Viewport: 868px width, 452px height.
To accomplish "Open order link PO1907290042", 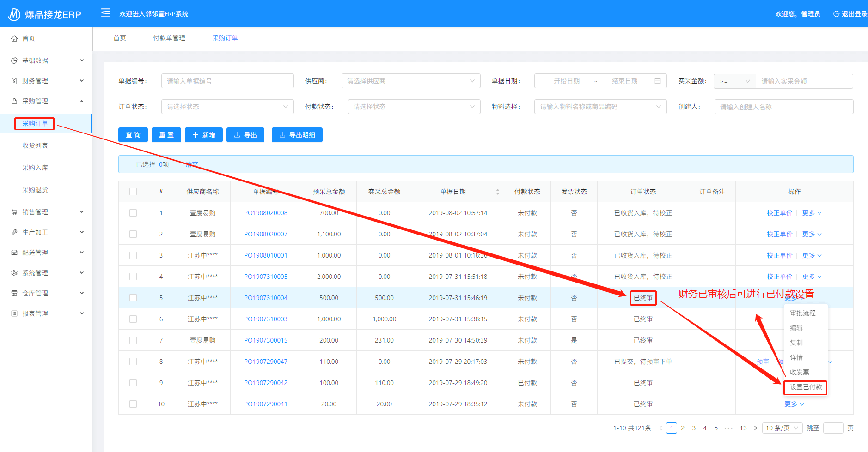I will (x=266, y=383).
